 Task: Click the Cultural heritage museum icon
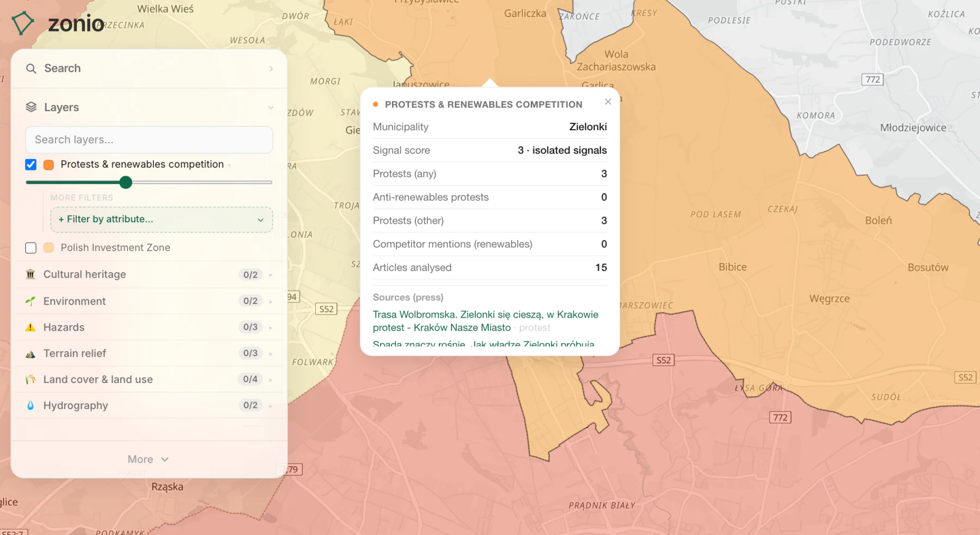click(30, 275)
